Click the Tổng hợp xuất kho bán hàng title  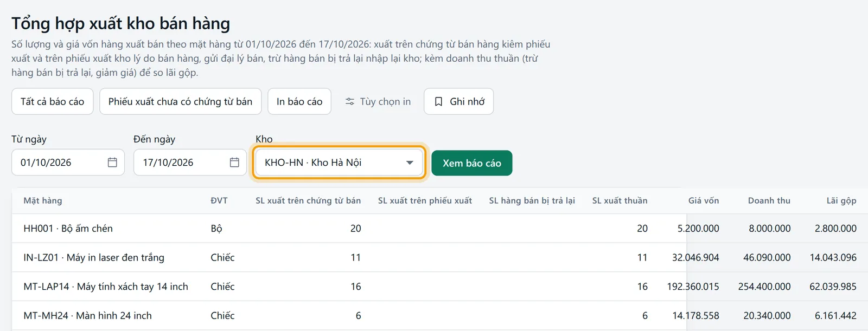pos(121,23)
